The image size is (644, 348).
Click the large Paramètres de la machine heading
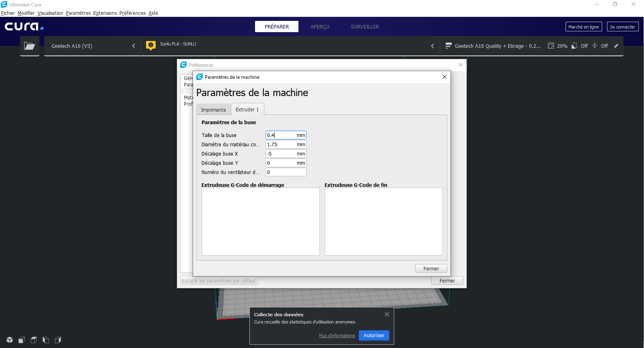[252, 92]
